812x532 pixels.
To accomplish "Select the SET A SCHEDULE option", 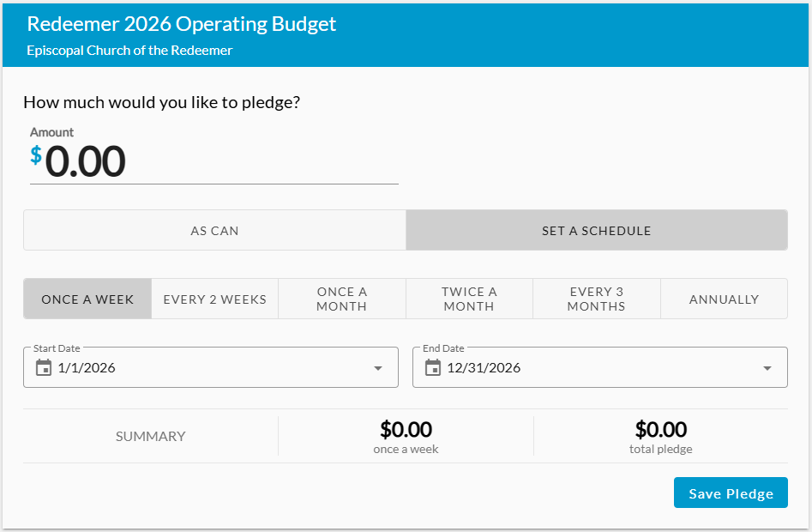I will 596,231.
